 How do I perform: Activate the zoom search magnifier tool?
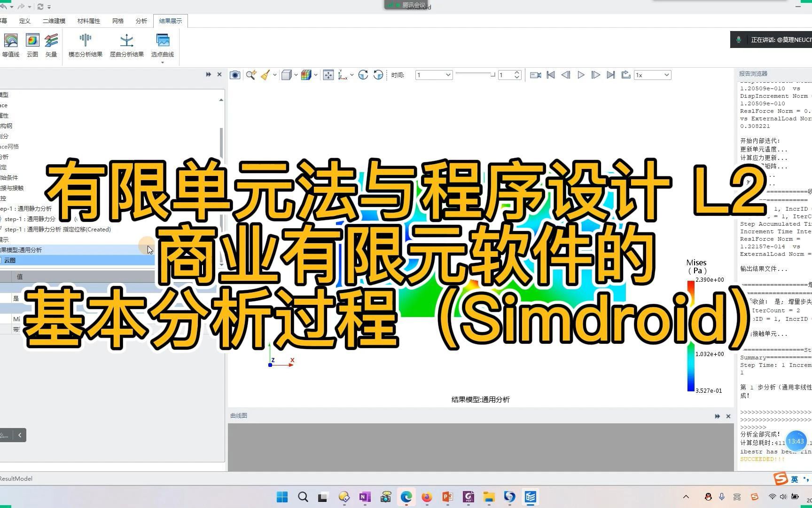[251, 75]
